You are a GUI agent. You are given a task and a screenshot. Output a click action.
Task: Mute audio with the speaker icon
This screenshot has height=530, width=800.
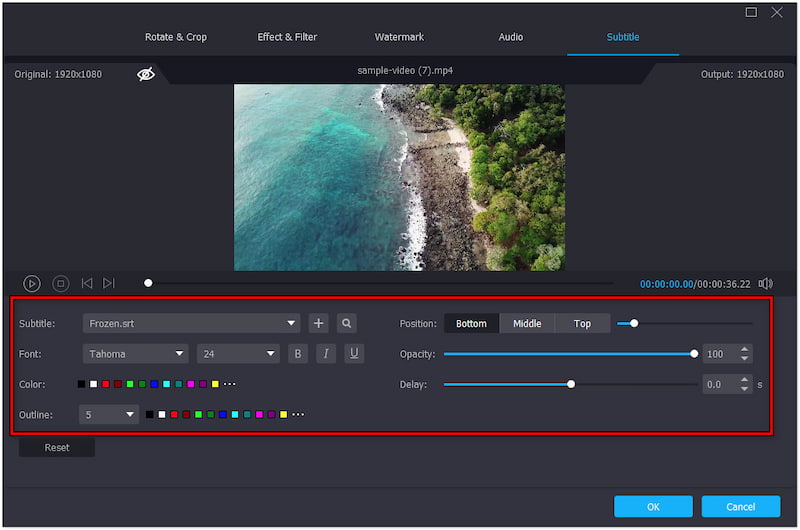click(x=766, y=284)
